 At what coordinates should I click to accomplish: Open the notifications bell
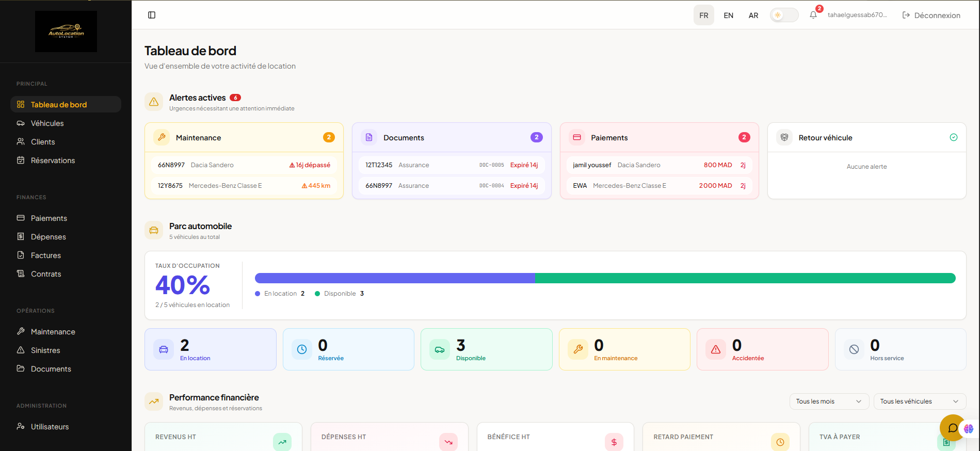(813, 15)
